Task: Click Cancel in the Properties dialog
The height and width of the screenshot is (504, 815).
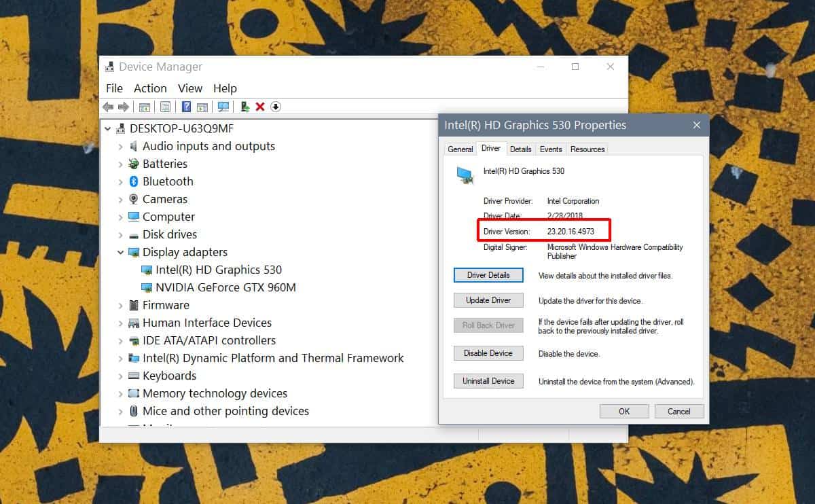Action: [679, 411]
